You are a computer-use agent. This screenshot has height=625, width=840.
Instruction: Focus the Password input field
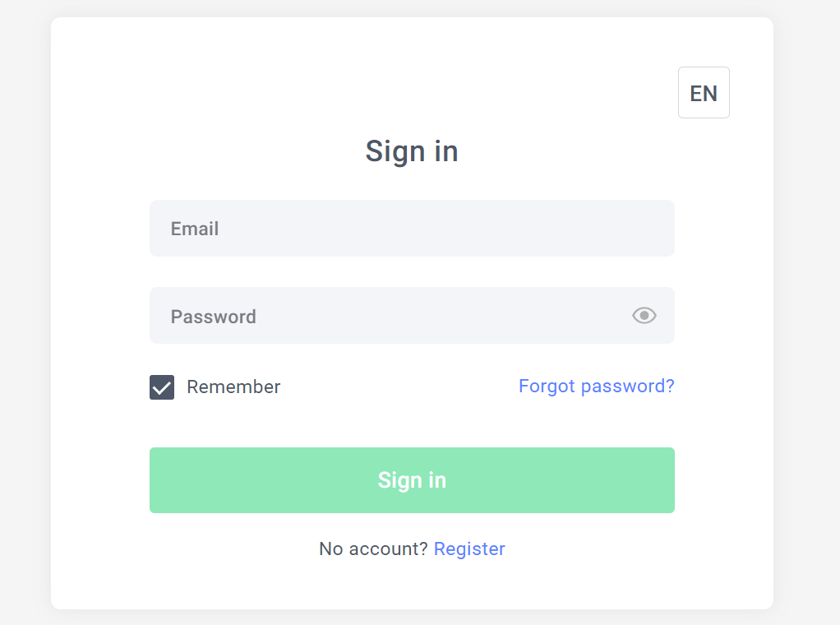(x=386, y=316)
